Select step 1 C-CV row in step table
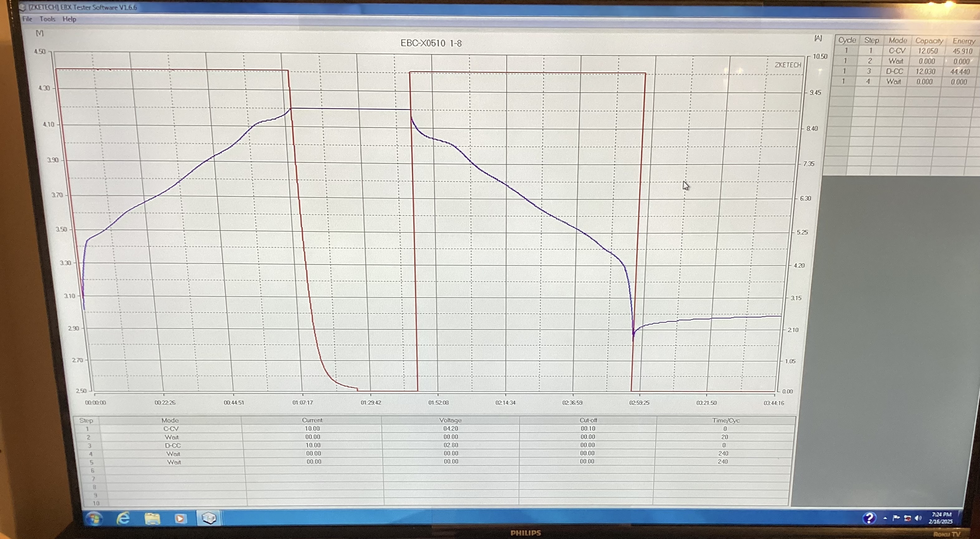Screen dimensions: 980x539 [x=171, y=429]
